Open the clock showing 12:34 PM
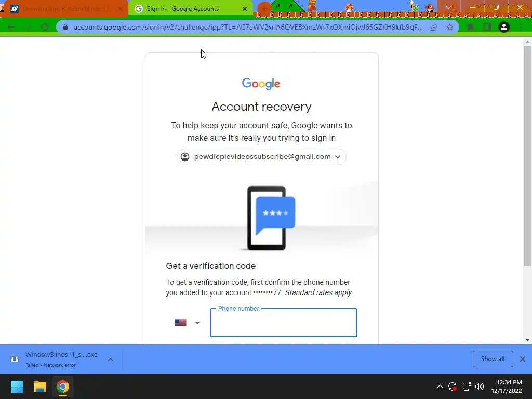 point(507,387)
